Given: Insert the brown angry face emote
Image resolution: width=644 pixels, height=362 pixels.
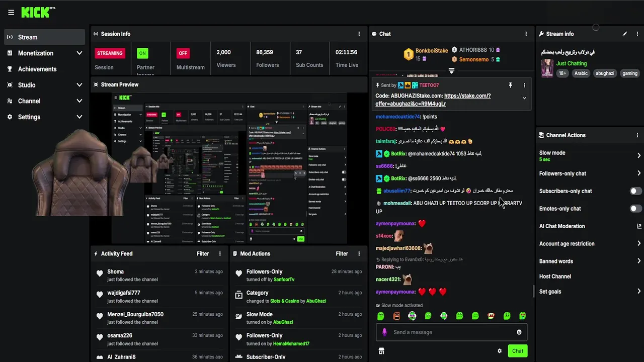Looking at the screenshot, I should (396, 316).
